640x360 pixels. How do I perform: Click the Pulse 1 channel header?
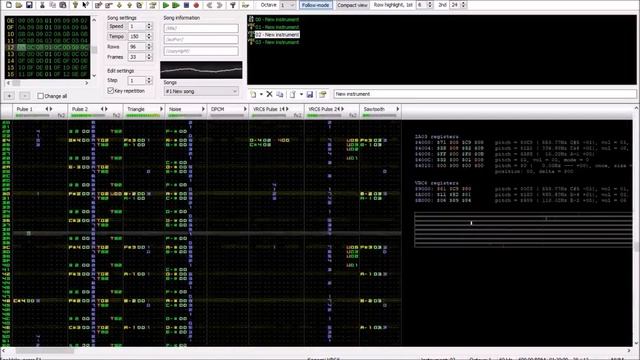coord(40,111)
